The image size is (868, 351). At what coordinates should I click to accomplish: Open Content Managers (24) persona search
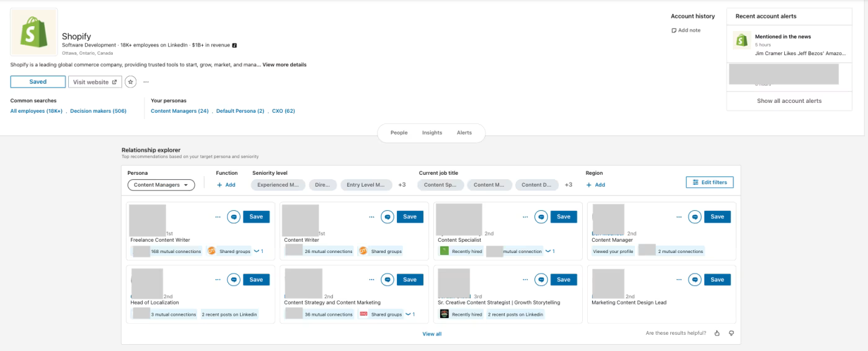click(x=180, y=111)
